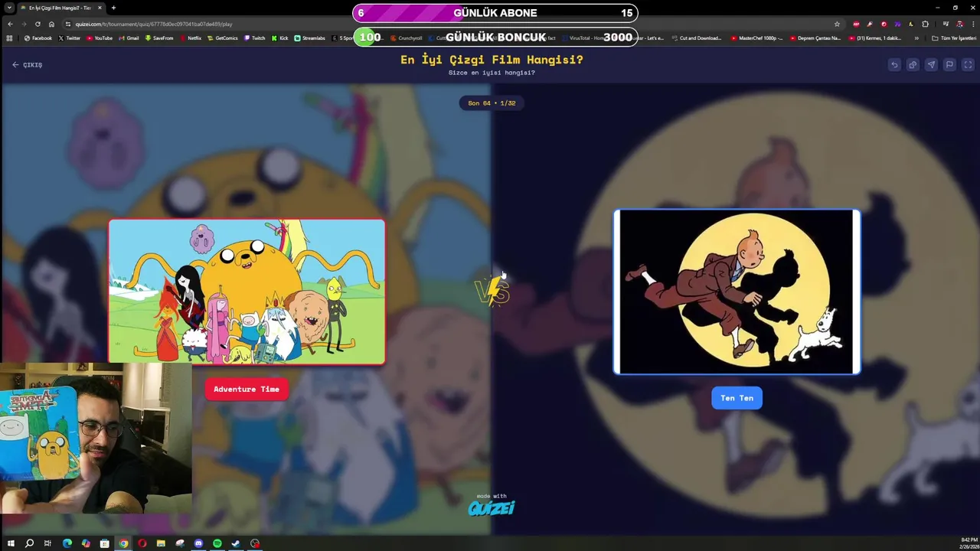The height and width of the screenshot is (551, 980).
Task: Click the report flag icon
Action: (x=949, y=65)
